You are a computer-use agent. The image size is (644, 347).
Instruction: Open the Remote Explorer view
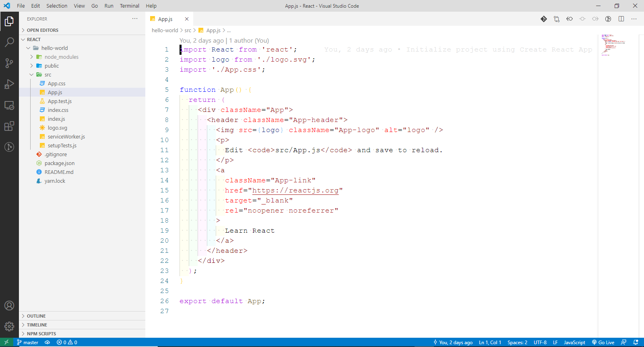point(9,105)
